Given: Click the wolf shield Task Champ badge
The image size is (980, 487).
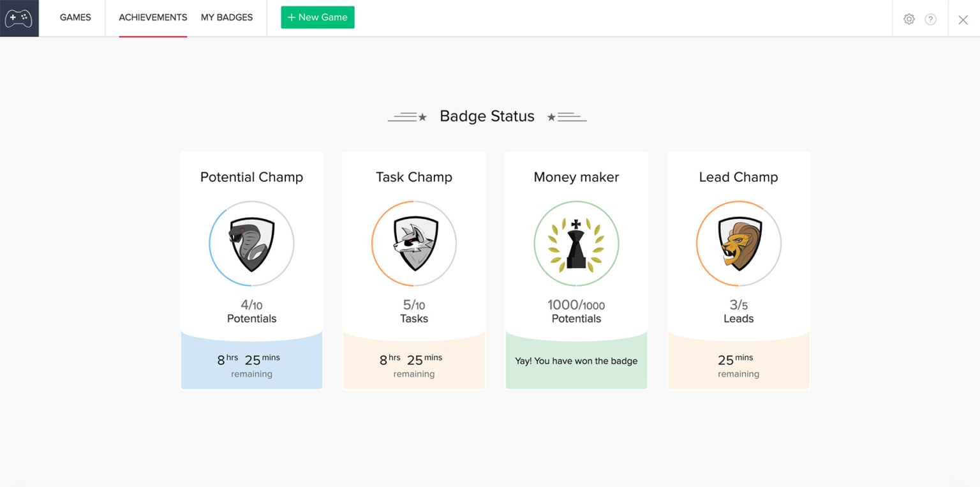Looking at the screenshot, I should (x=413, y=243).
